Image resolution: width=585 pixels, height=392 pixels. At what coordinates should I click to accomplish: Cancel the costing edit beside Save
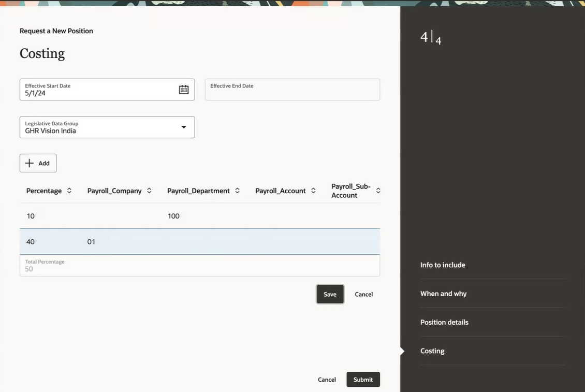364,294
